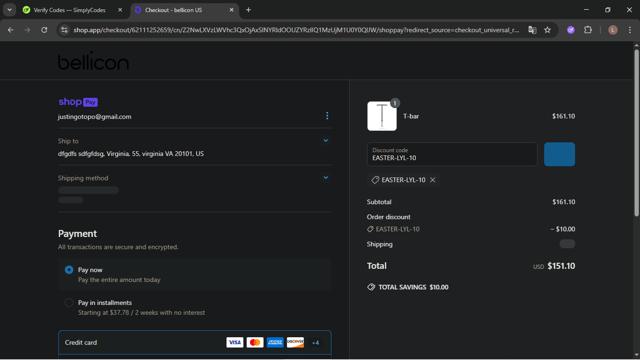
Task: Remove the EASTER-LYL-10 discount tag
Action: click(433, 180)
